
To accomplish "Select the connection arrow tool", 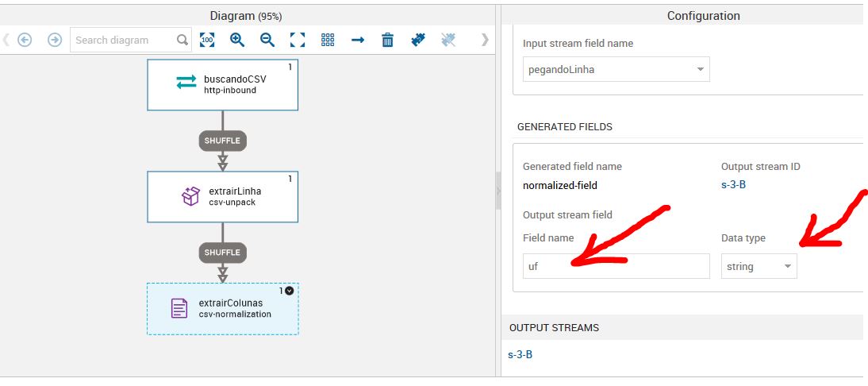I will pos(358,40).
